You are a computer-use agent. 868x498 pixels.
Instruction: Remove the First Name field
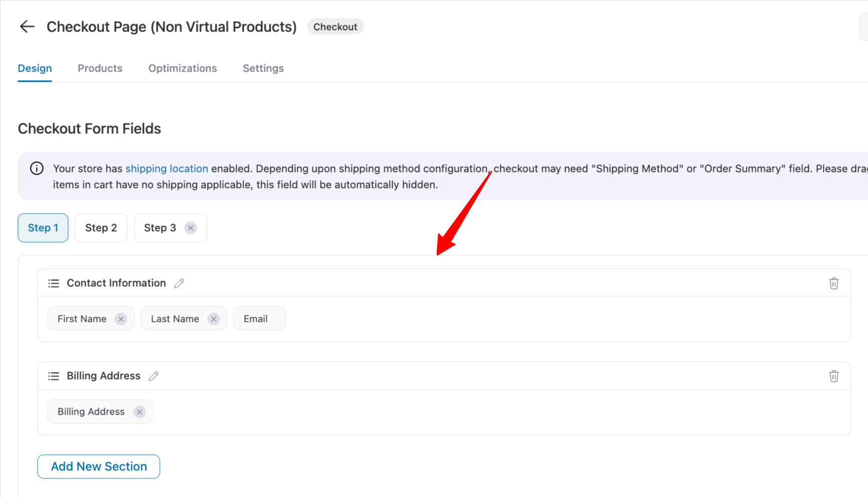click(121, 319)
